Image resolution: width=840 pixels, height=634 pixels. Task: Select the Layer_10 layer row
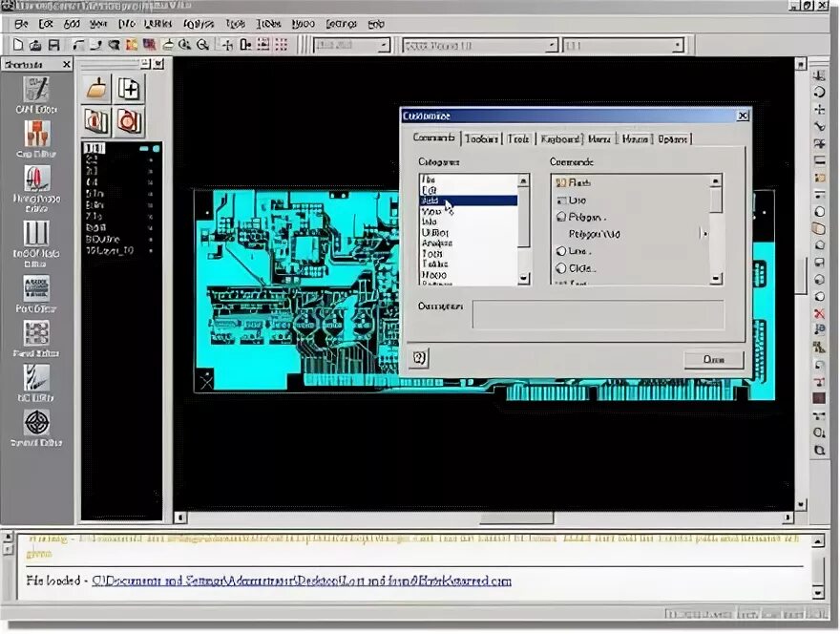(x=121, y=250)
